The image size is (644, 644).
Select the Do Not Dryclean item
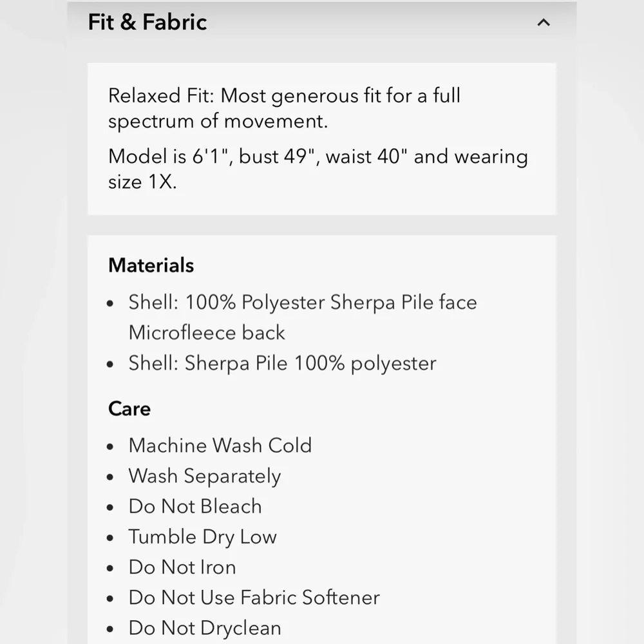point(205,629)
